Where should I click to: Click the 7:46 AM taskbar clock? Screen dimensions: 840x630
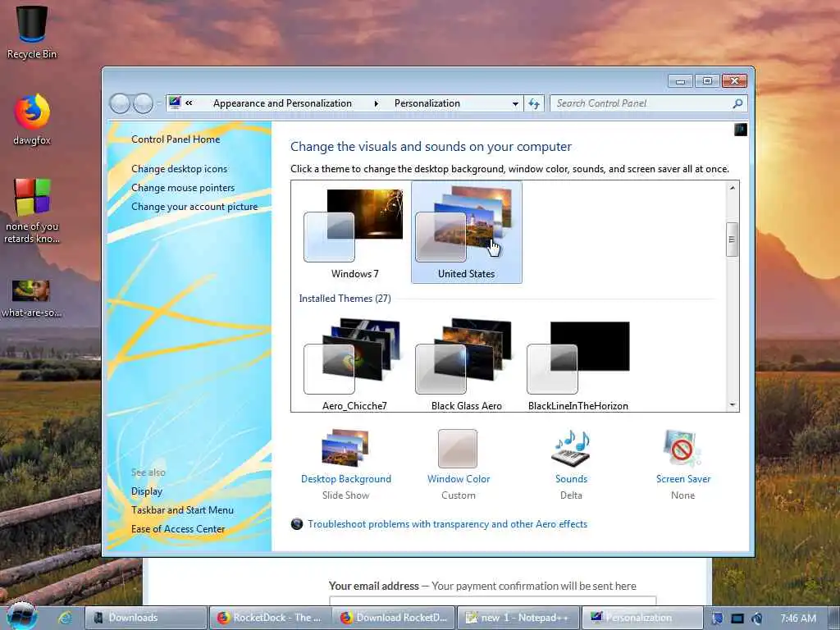click(x=797, y=619)
